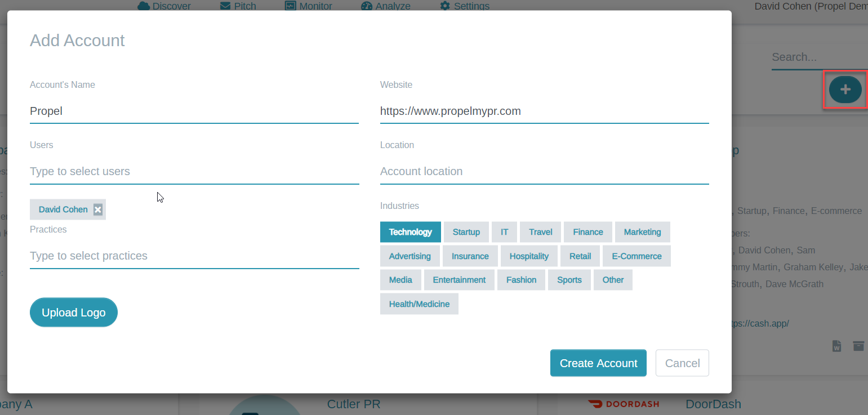This screenshot has height=415, width=868.
Task: Select the Entertainment industry tag
Action: click(459, 280)
